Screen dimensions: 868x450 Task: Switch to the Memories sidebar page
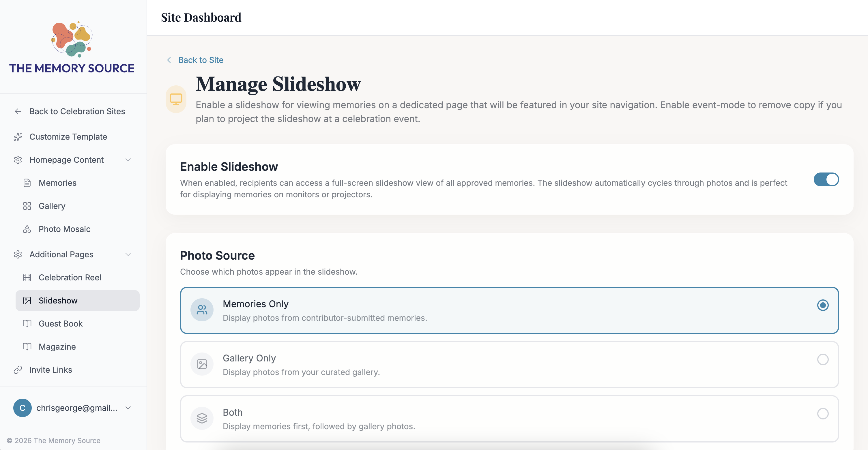[57, 183]
